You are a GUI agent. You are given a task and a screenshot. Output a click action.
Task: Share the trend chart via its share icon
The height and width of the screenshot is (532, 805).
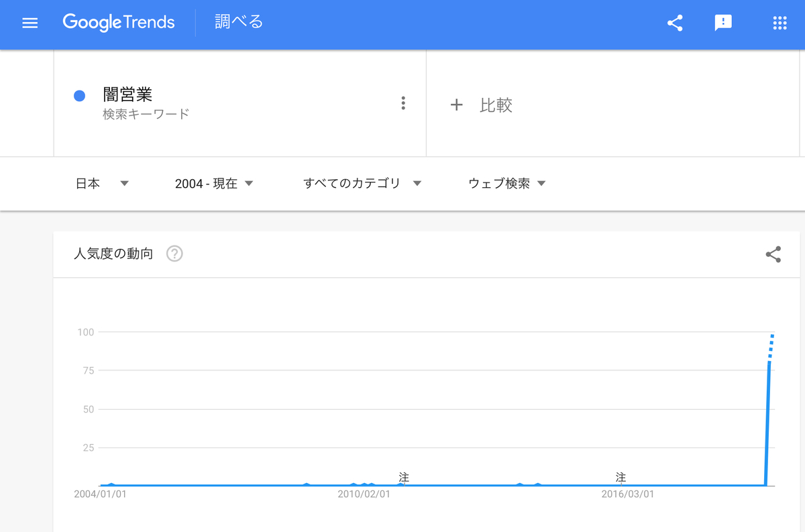773,255
